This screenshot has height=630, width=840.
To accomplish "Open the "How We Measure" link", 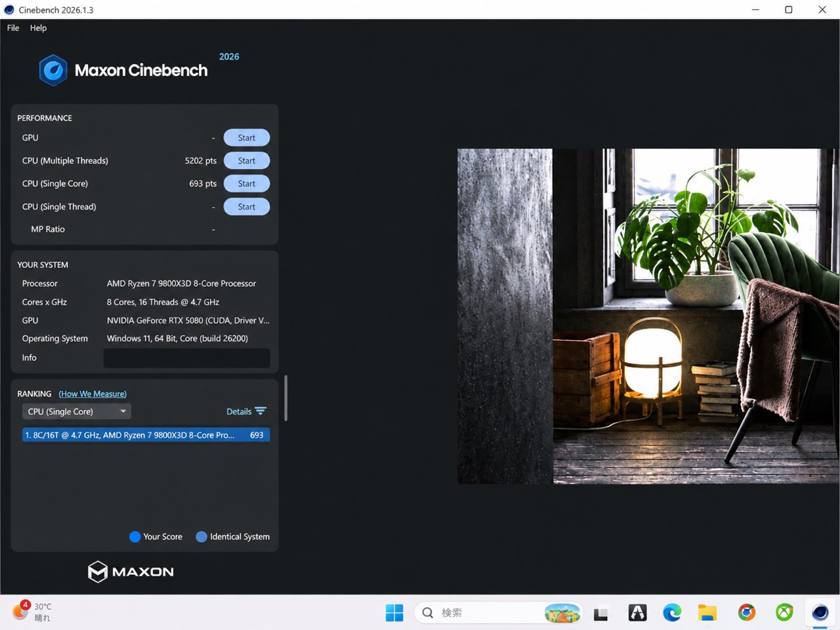I will [x=93, y=394].
